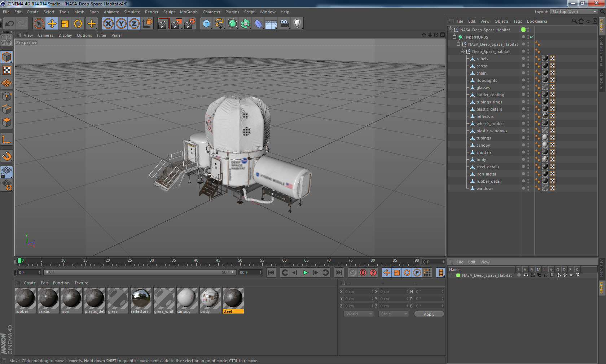This screenshot has height=364, width=606.
Task: Toggle X-axis lock icon
Action: click(108, 24)
